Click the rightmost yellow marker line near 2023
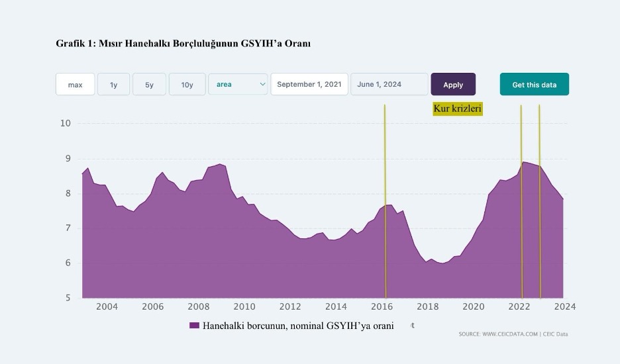Viewport: 620px width, 364px height. pyautogui.click(x=539, y=199)
